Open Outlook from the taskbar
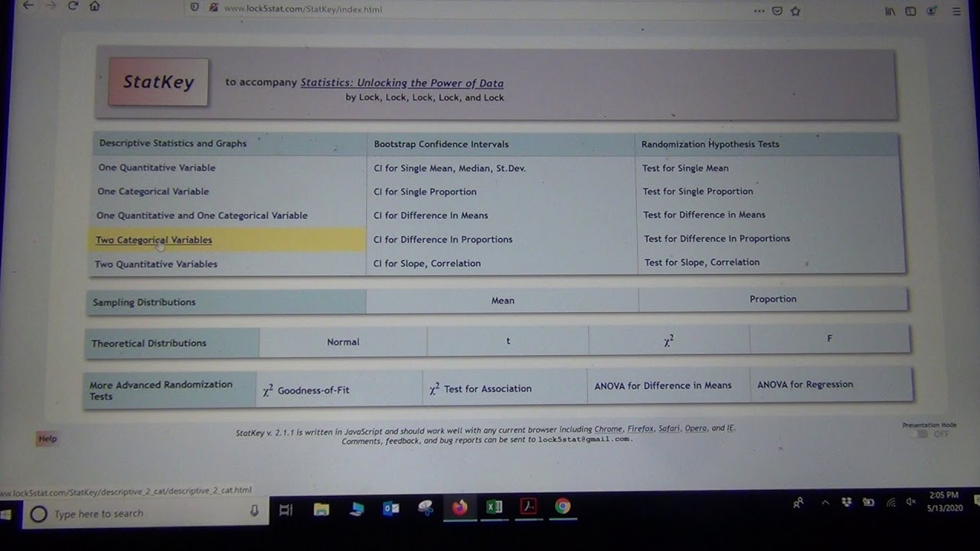 tap(390, 508)
